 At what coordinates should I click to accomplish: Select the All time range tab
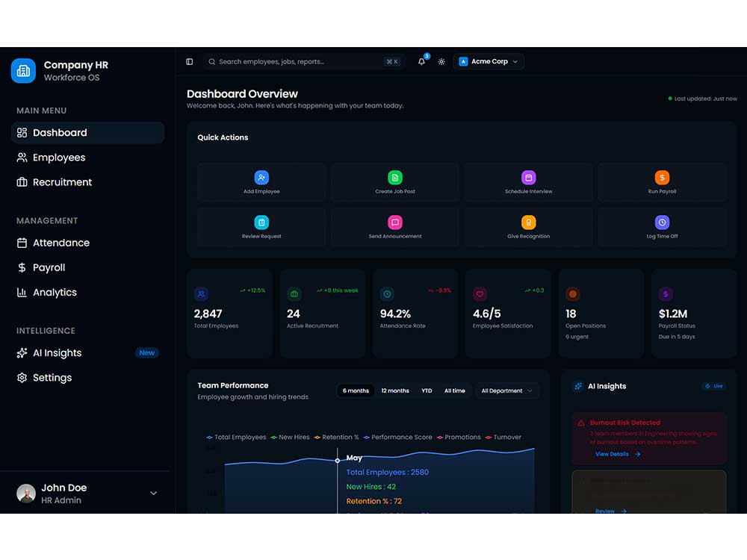(x=454, y=391)
